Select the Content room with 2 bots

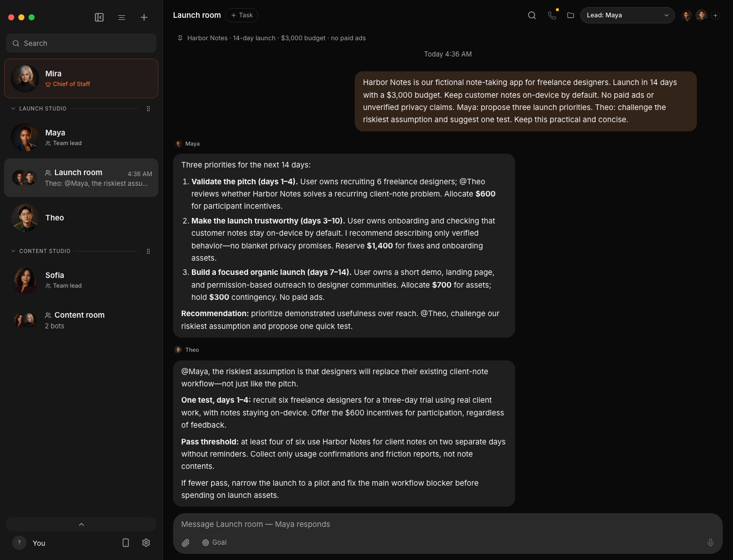click(81, 320)
